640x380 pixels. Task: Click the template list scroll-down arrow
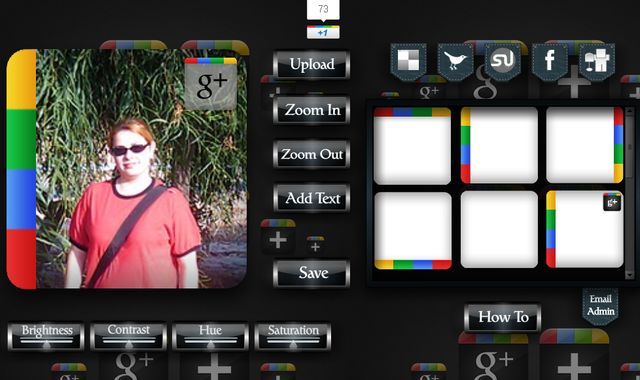(x=629, y=276)
